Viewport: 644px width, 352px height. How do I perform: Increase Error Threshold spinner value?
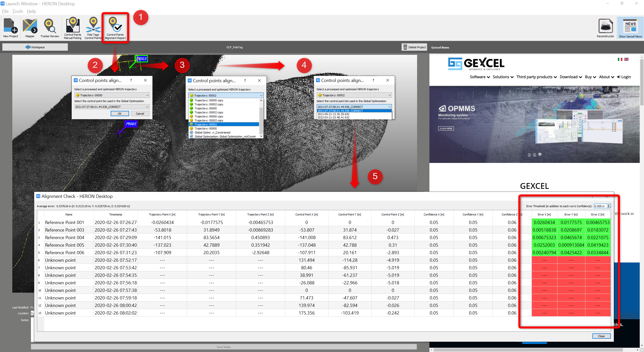point(609,205)
